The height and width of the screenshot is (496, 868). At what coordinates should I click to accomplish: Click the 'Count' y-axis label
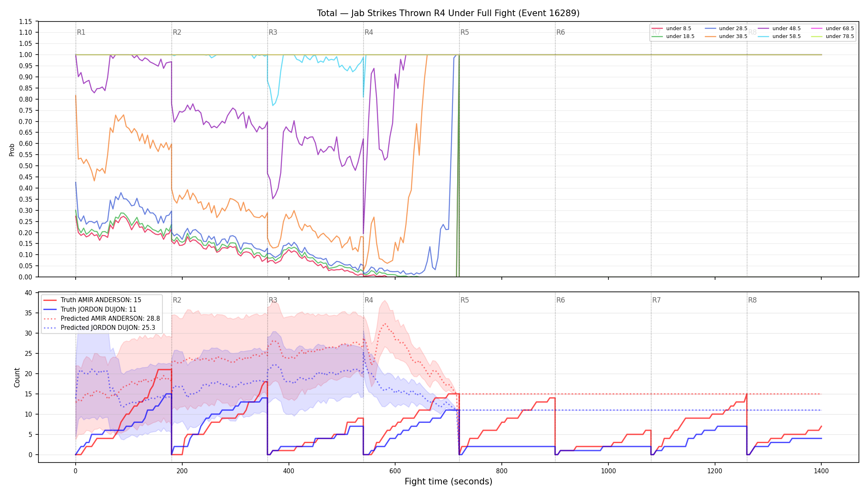click(17, 377)
